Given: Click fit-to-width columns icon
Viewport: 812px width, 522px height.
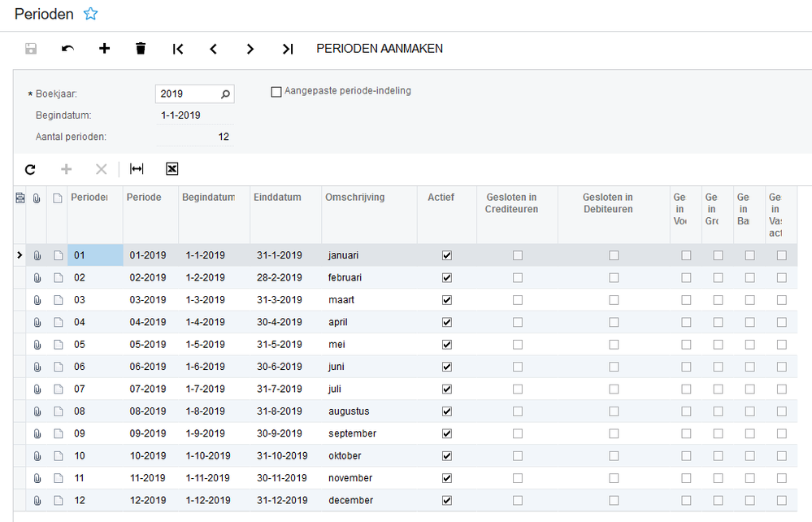Looking at the screenshot, I should [x=137, y=169].
